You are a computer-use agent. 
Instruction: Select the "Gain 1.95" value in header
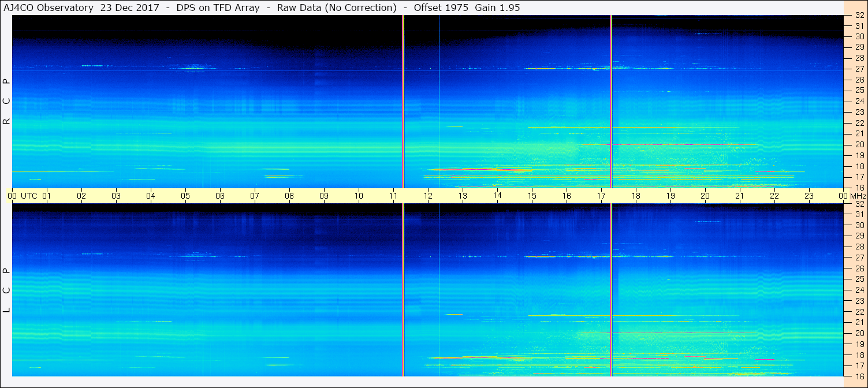(x=497, y=8)
